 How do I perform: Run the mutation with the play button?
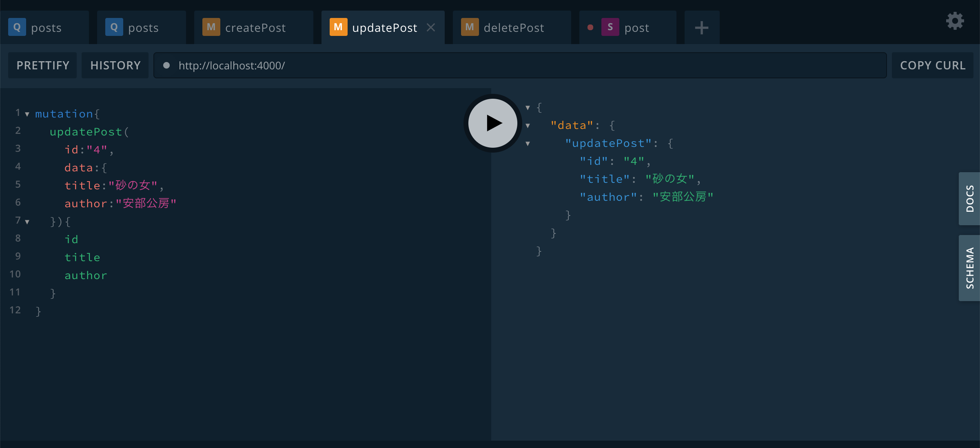coord(493,123)
